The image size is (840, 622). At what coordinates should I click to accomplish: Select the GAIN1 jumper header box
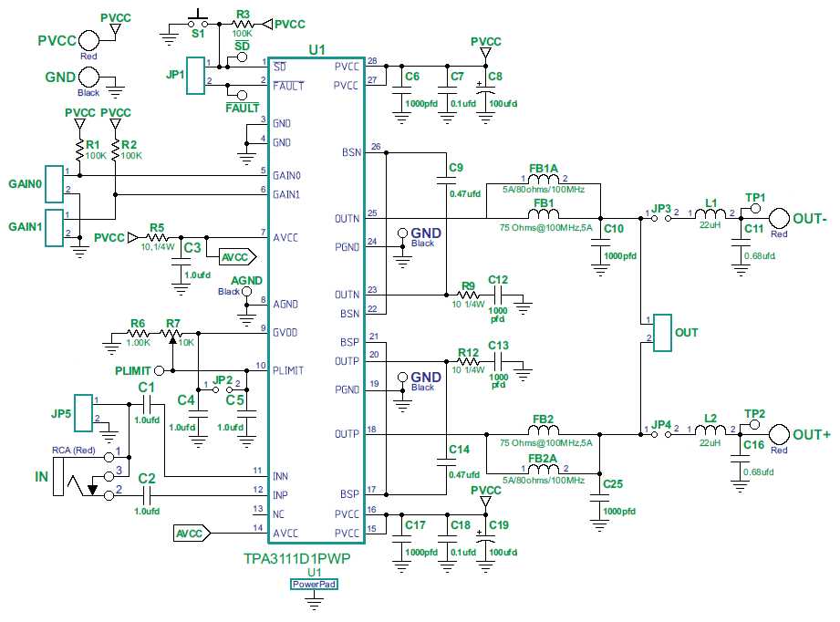54,228
